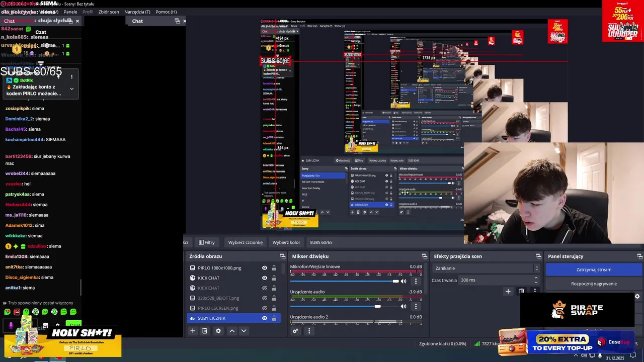Click the image icon beside PIRLO 1080x1080.png
This screenshot has width=644, height=362.
[x=193, y=268]
